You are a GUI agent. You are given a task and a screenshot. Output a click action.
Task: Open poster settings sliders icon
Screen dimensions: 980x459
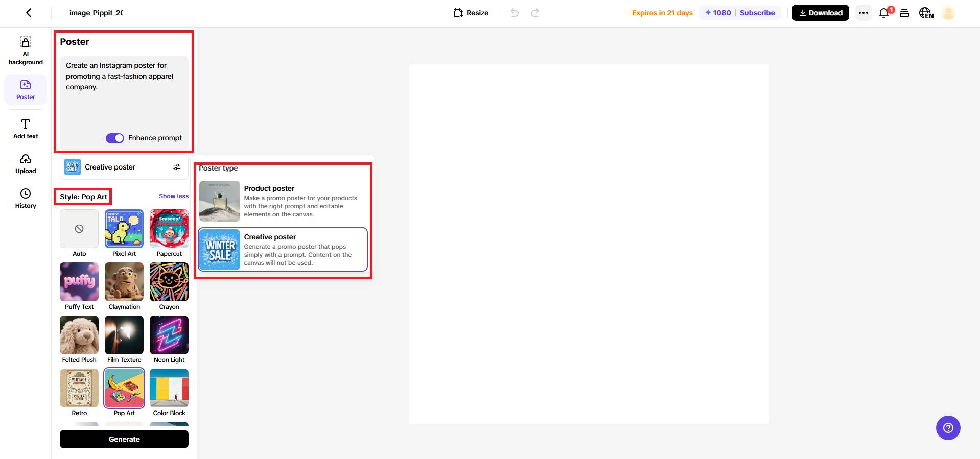[177, 167]
